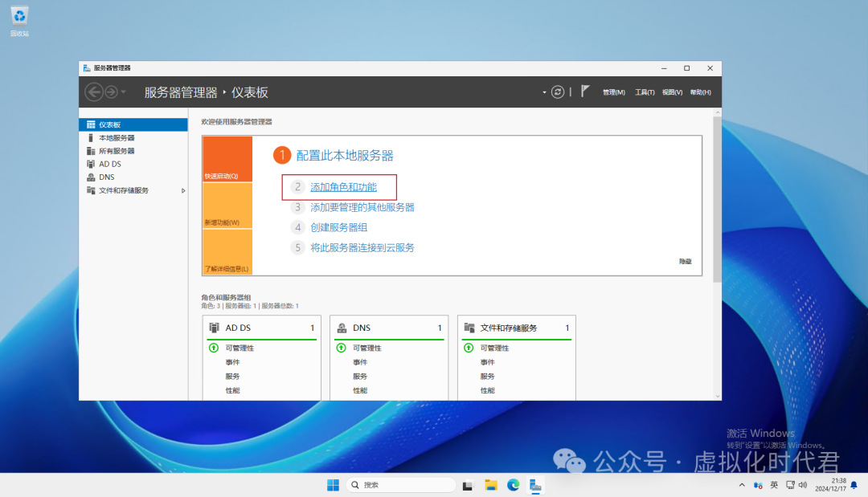Image resolution: width=868 pixels, height=497 pixels.
Task: Click the AD DS role tile icon
Action: pos(215,328)
